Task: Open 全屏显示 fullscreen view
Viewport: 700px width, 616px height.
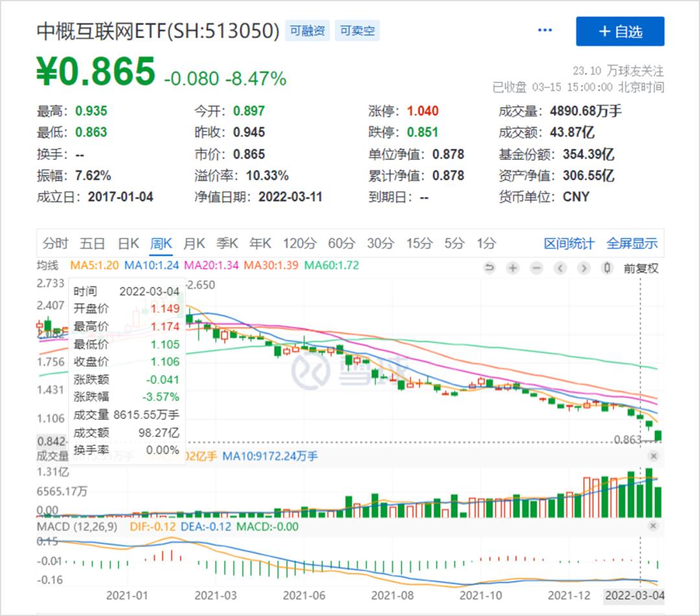Action: pos(632,244)
